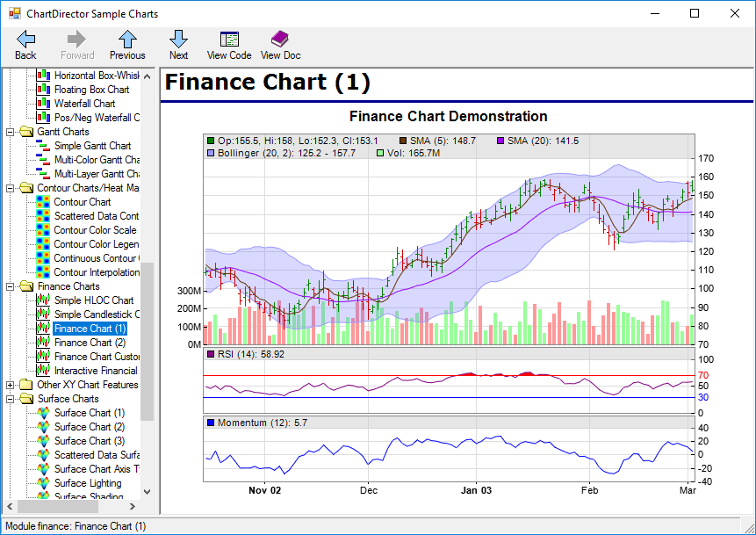Open the View Doc documentation
Viewport: 756px width, 535px height.
pos(280,39)
